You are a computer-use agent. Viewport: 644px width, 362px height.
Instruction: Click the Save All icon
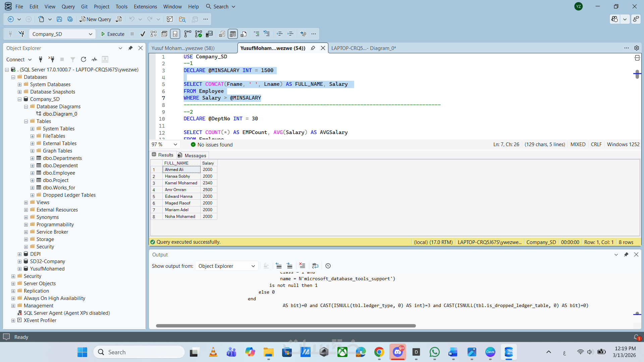[70, 19]
